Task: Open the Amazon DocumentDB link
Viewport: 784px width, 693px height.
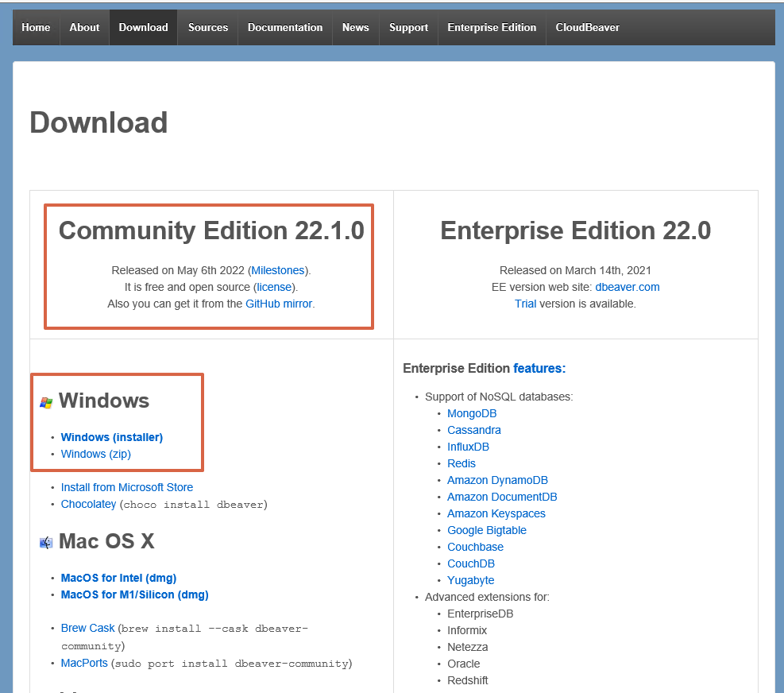Action: coord(502,497)
